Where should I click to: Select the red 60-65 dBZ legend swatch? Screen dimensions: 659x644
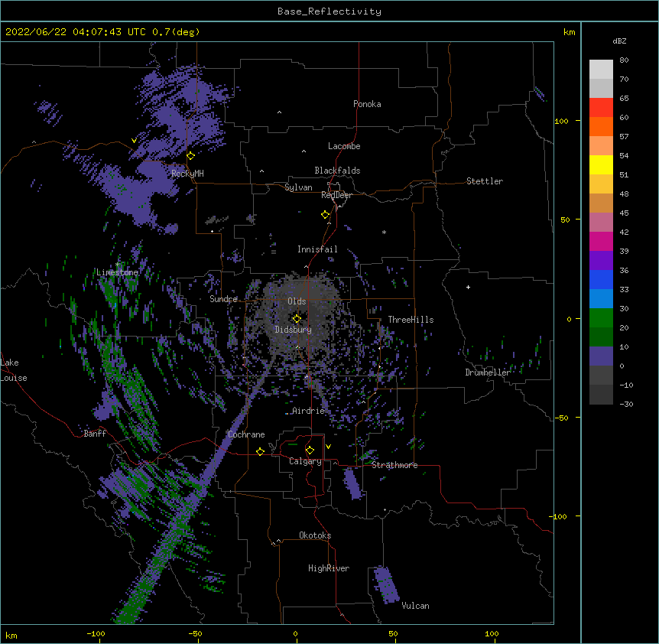pyautogui.click(x=601, y=108)
